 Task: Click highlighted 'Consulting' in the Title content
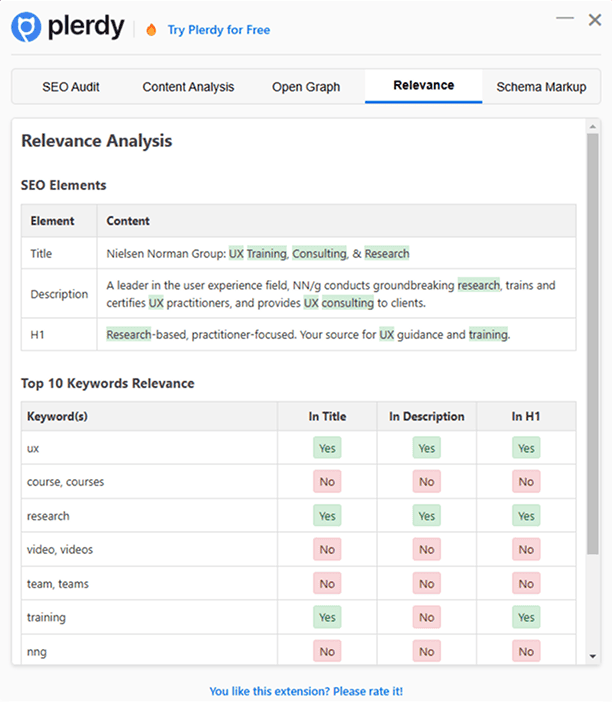pyautogui.click(x=319, y=253)
